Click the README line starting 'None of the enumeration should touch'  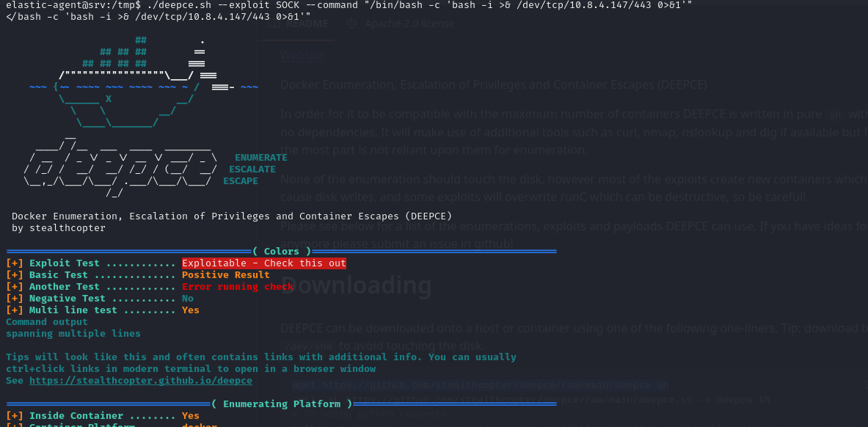pyautogui.click(x=574, y=179)
